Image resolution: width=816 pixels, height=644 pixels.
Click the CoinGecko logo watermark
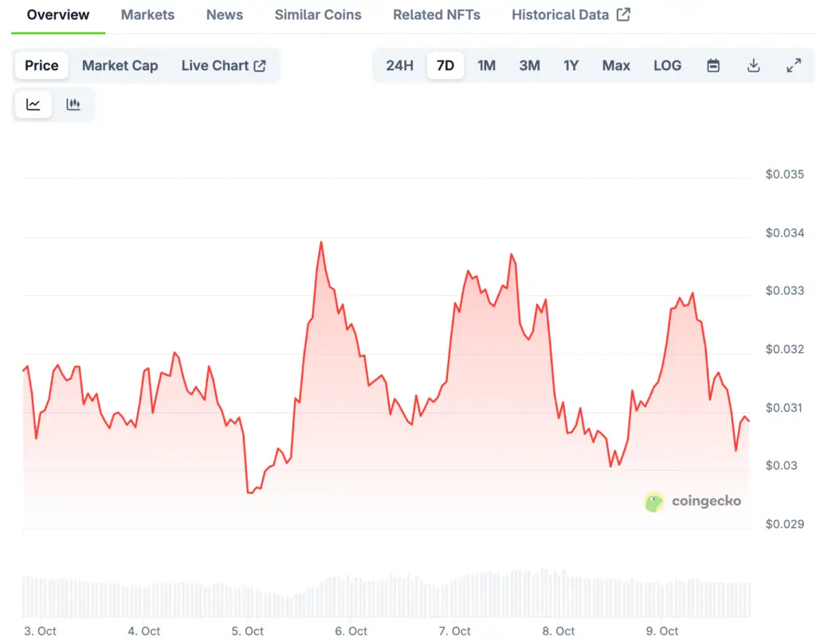(x=692, y=501)
